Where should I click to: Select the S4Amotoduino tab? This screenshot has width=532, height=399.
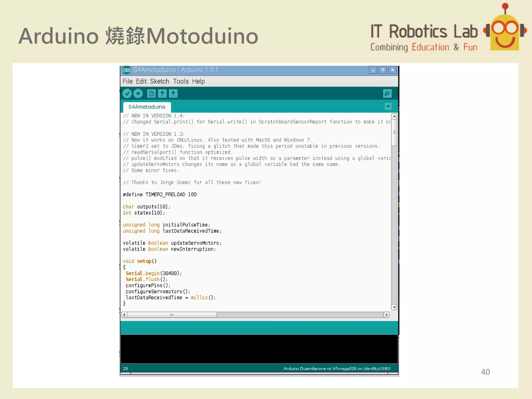tap(147, 107)
